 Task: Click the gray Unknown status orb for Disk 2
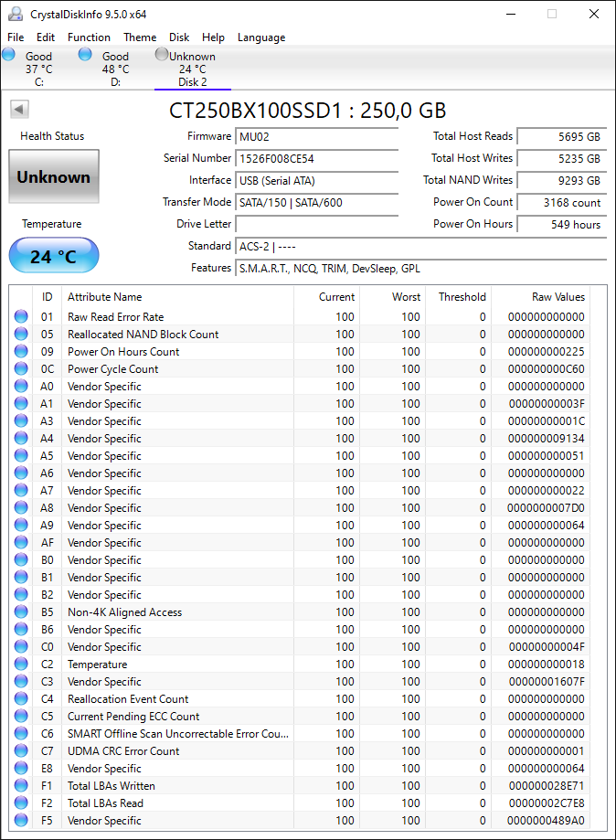point(162,54)
